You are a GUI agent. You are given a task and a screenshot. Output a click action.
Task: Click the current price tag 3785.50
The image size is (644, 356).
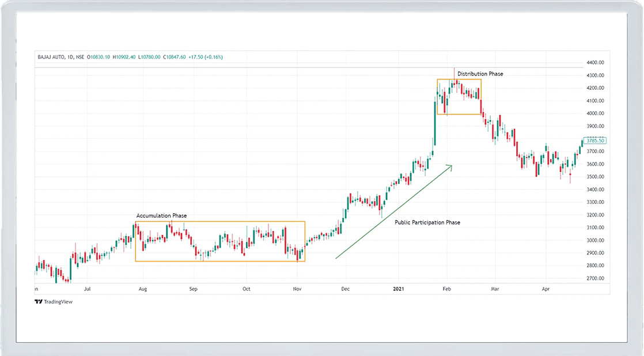point(594,141)
